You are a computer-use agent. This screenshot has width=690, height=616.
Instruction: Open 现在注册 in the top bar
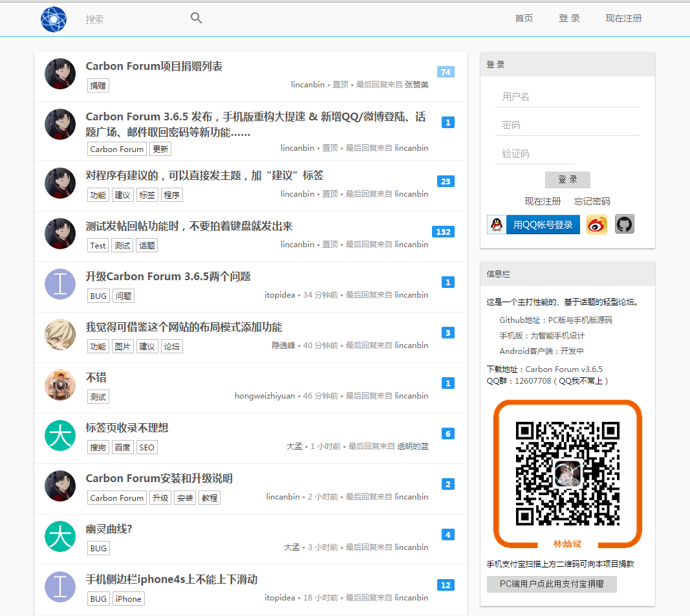[x=623, y=18]
